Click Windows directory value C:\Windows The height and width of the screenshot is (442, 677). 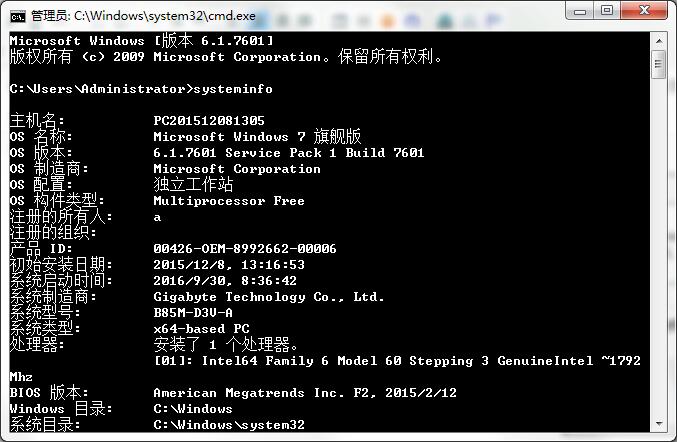193,408
